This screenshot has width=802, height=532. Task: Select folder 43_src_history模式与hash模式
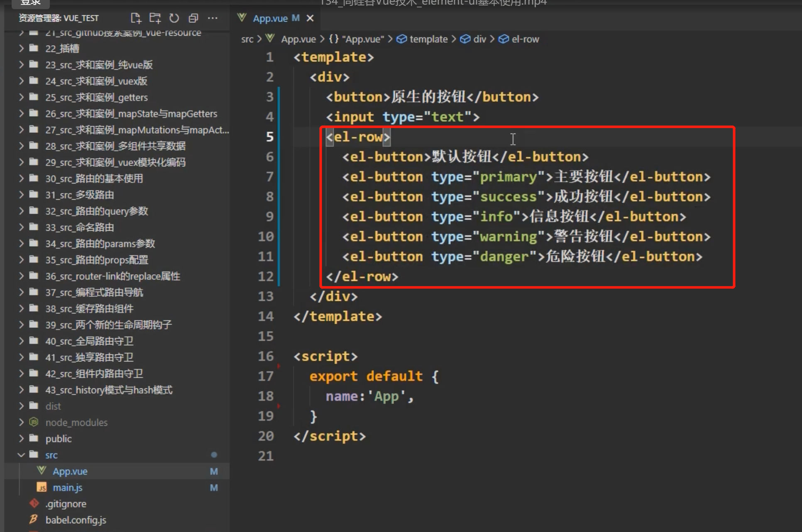pos(117,389)
